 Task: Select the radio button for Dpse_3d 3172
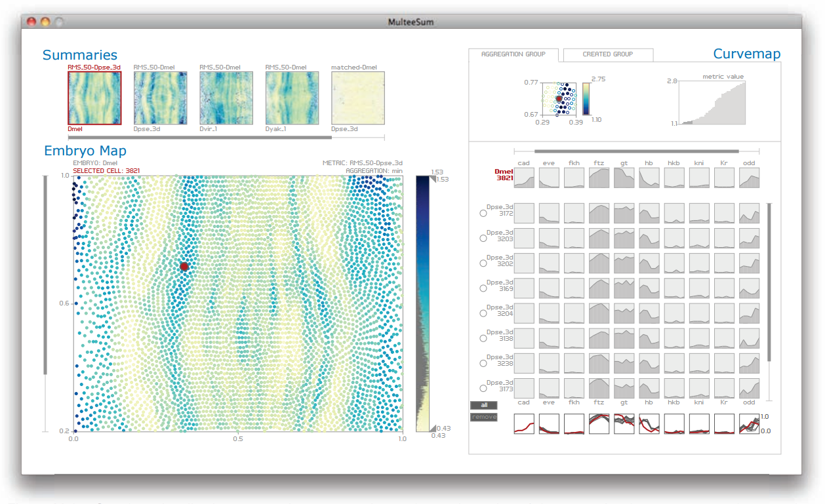[483, 213]
